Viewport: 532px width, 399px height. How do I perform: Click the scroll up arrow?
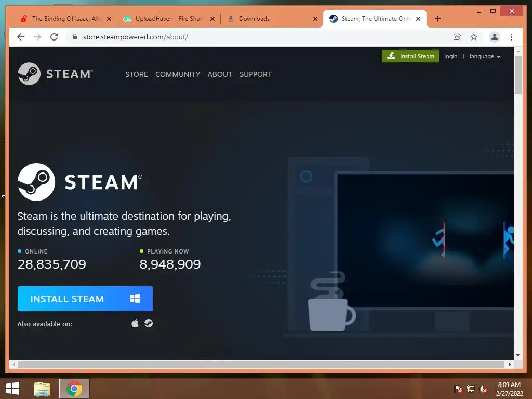click(x=518, y=51)
